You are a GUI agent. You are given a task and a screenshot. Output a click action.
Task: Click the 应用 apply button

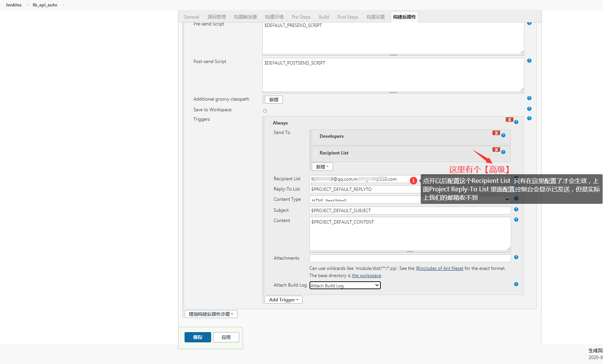tap(226, 337)
